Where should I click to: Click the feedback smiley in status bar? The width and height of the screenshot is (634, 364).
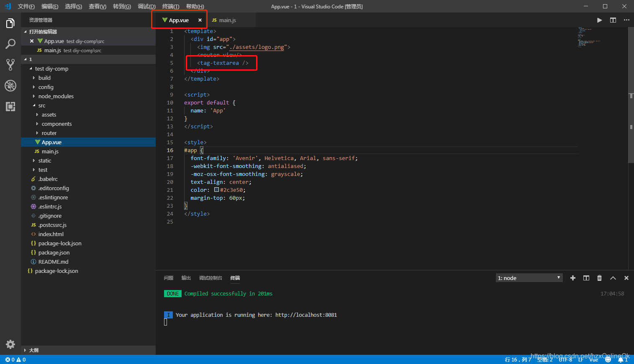[x=608, y=359]
